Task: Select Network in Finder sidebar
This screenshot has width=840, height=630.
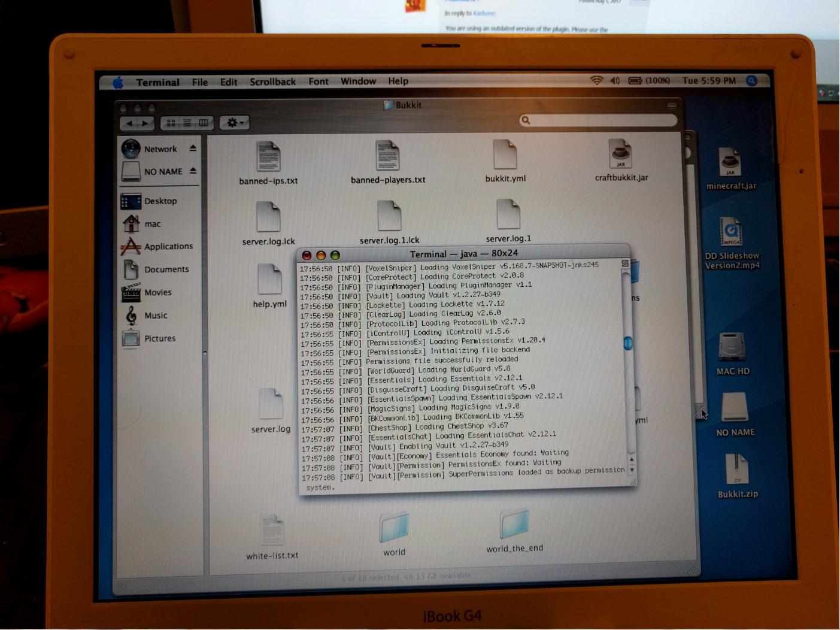Action: pyautogui.click(x=150, y=149)
